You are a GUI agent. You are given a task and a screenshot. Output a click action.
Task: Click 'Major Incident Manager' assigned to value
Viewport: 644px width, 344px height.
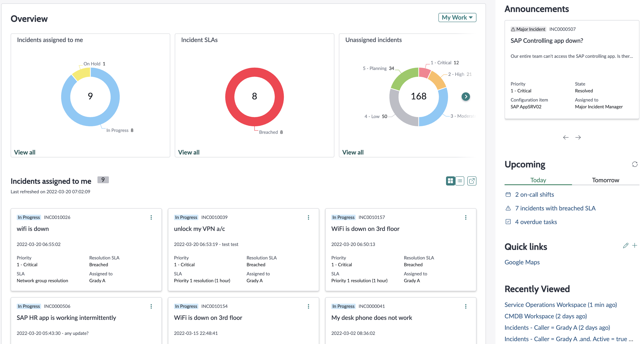coord(598,107)
